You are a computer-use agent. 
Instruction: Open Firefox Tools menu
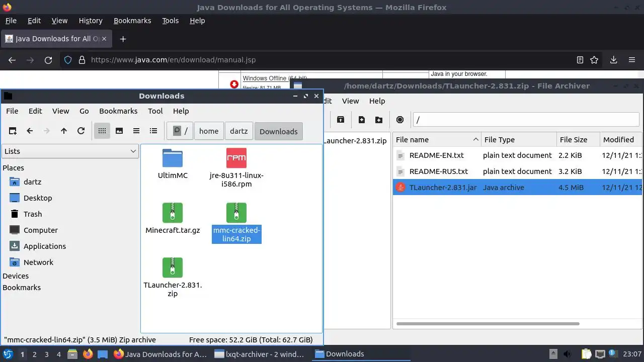coord(170,21)
